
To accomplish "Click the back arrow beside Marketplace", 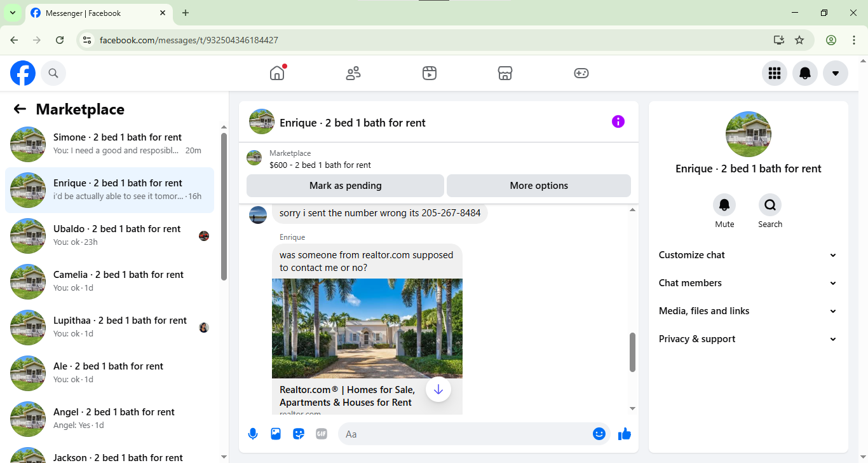I will click(20, 109).
